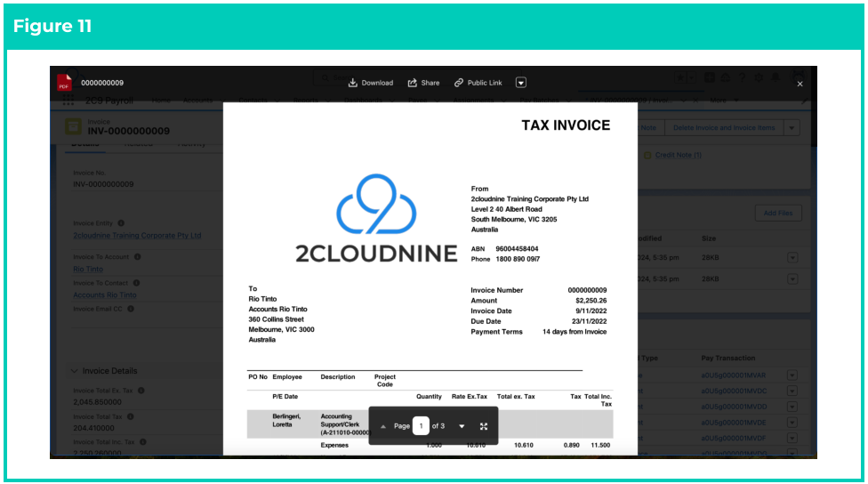Open row menu for a0U5g000001MVDC
This screenshot has width=868, height=484.
coord(792,391)
